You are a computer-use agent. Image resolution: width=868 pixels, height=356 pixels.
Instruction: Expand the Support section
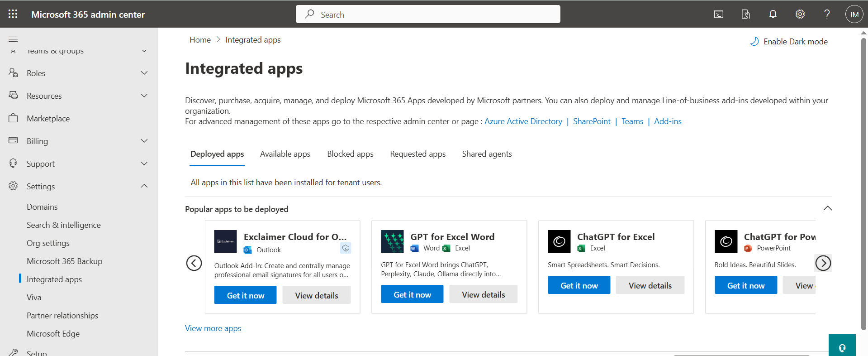point(144,164)
